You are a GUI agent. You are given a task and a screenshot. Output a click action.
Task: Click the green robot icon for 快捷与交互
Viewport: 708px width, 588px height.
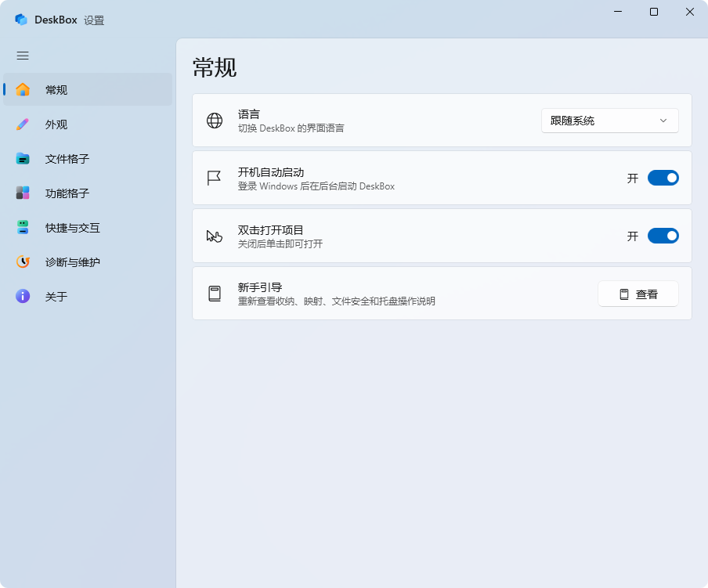[x=23, y=227]
